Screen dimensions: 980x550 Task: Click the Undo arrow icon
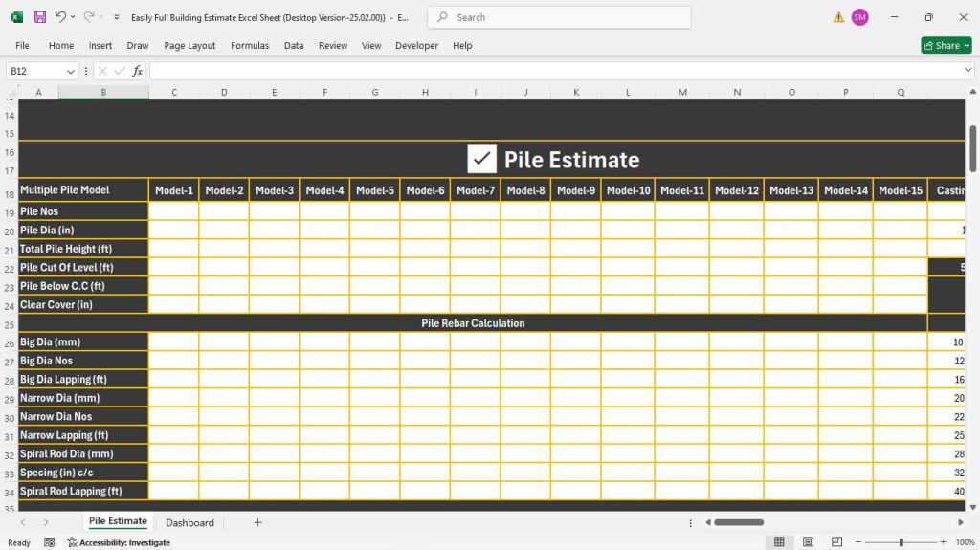[60, 17]
